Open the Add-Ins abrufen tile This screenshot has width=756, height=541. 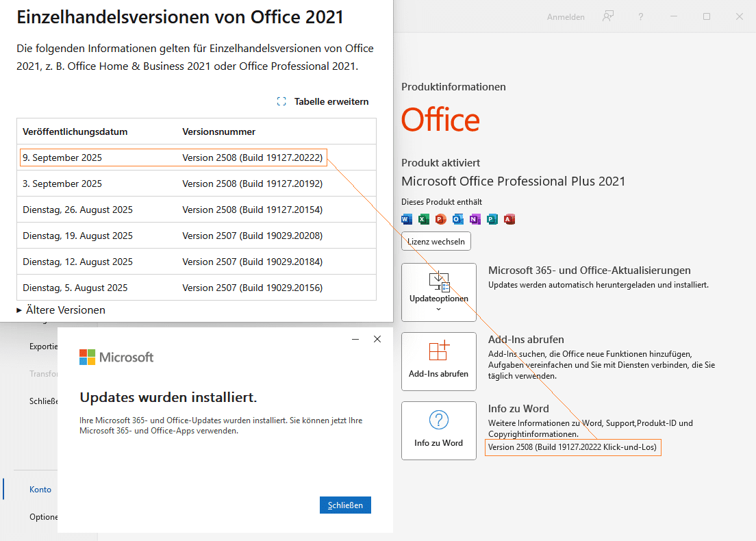(x=438, y=361)
